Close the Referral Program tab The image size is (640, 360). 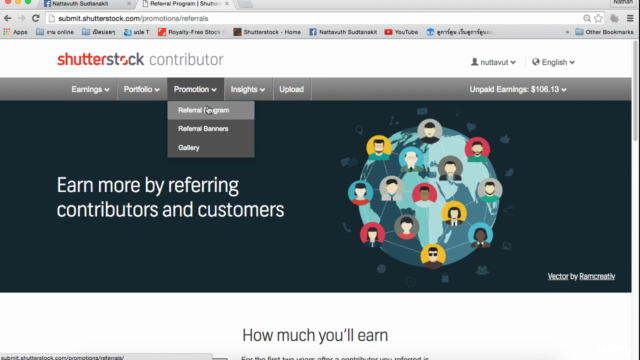point(227,4)
